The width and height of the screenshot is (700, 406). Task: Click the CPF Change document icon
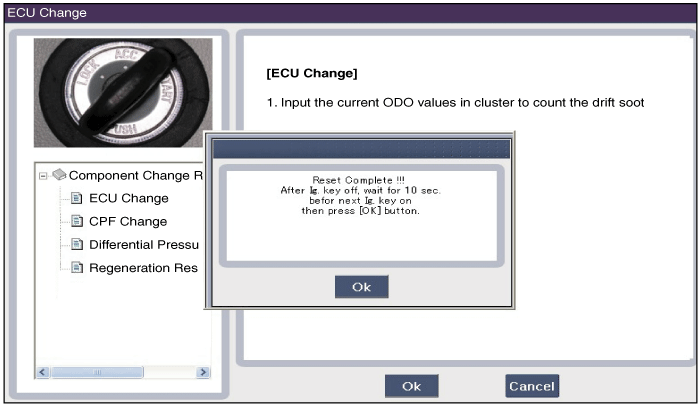click(x=77, y=221)
